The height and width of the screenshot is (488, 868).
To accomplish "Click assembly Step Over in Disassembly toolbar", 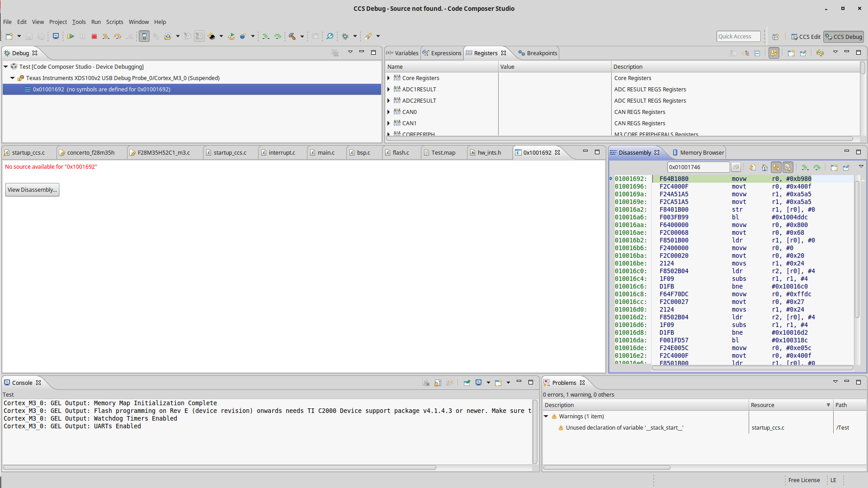I will pyautogui.click(x=817, y=167).
